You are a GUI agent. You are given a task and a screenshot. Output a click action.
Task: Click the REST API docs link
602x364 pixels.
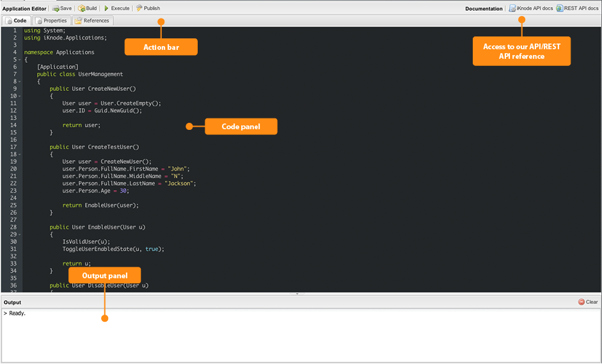[x=582, y=8]
